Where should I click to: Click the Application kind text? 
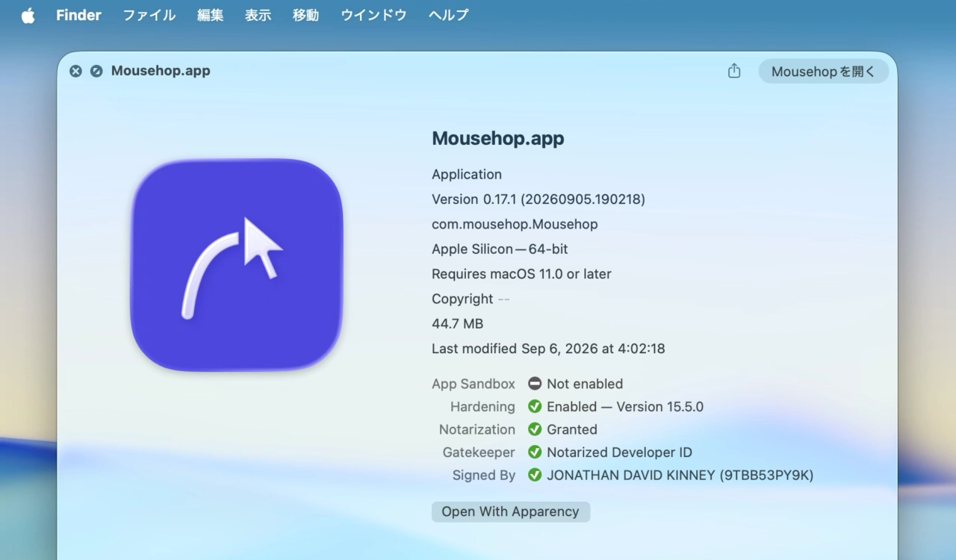coord(467,175)
